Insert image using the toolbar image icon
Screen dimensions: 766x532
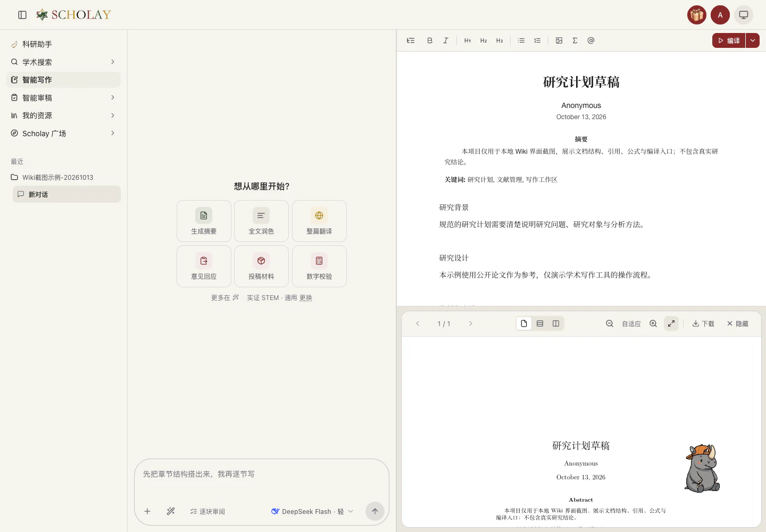[559, 40]
